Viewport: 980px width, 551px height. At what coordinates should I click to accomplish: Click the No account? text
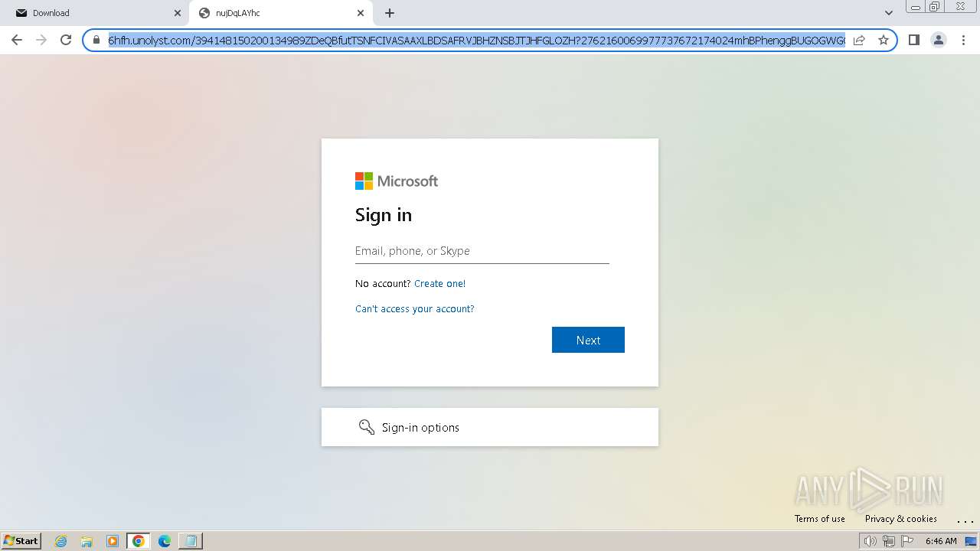pyautogui.click(x=383, y=284)
